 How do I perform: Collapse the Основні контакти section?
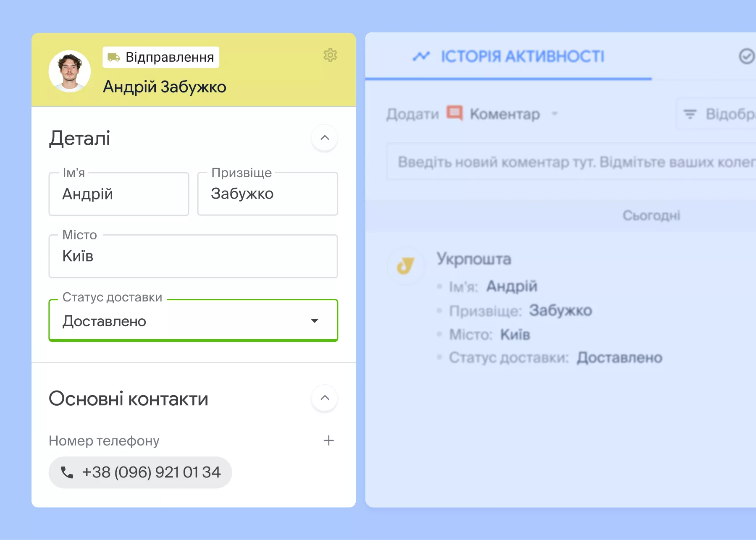324,398
